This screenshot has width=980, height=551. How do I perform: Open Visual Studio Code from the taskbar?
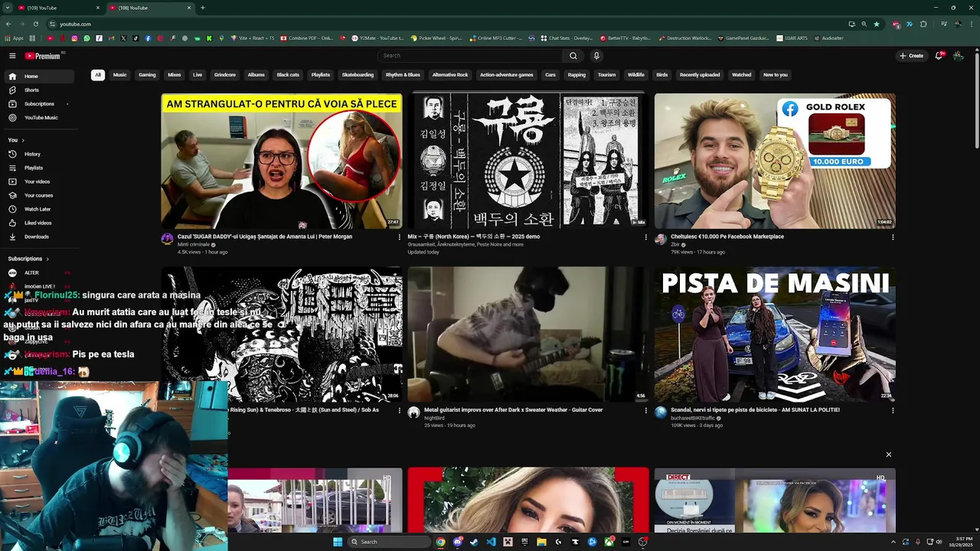coord(491,542)
